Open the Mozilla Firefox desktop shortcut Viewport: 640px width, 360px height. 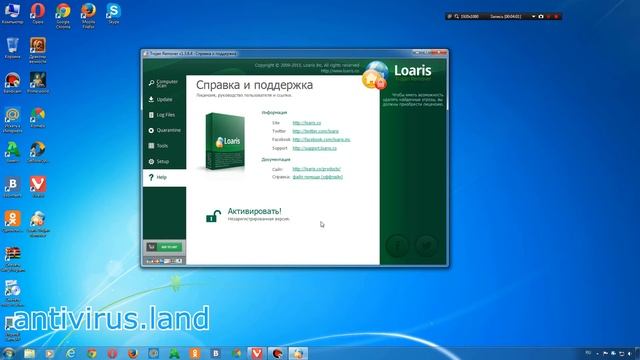pos(88,15)
